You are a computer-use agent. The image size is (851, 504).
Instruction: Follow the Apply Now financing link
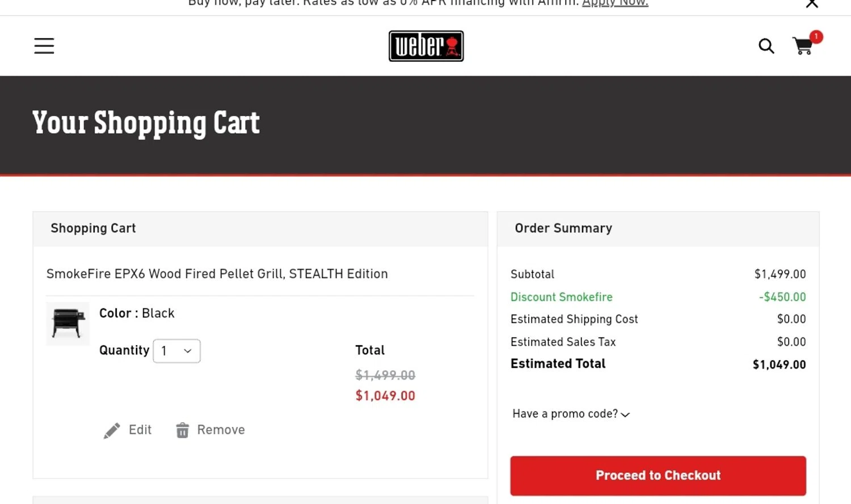[x=615, y=3]
